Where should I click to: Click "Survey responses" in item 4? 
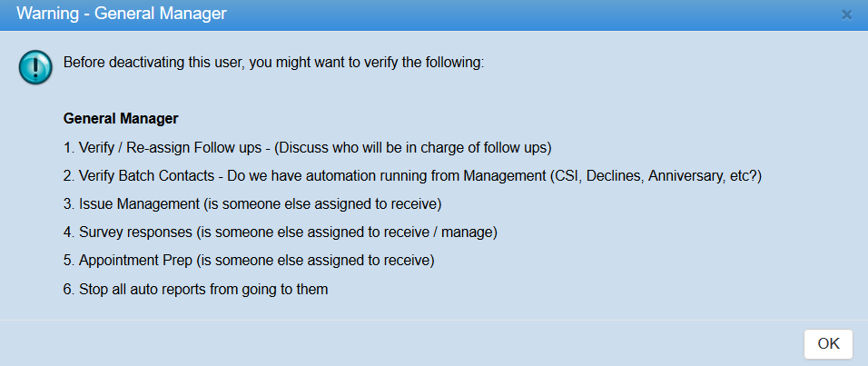[135, 232]
